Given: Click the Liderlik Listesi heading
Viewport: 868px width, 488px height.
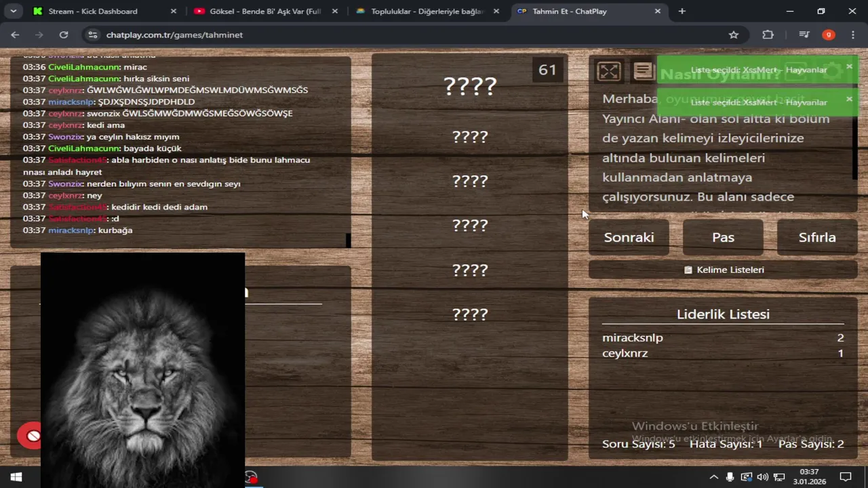Looking at the screenshot, I should click(x=723, y=314).
